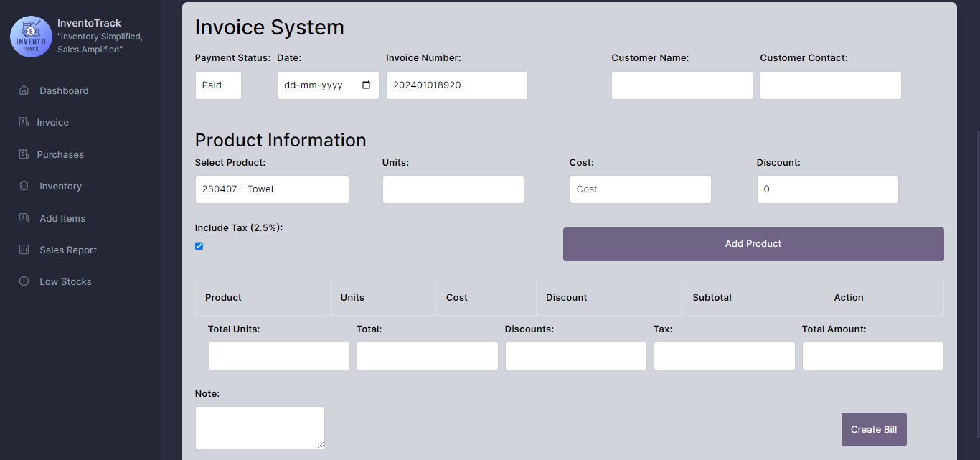Expand the Select Product dropdown
The height and width of the screenshot is (460, 980).
click(x=272, y=189)
